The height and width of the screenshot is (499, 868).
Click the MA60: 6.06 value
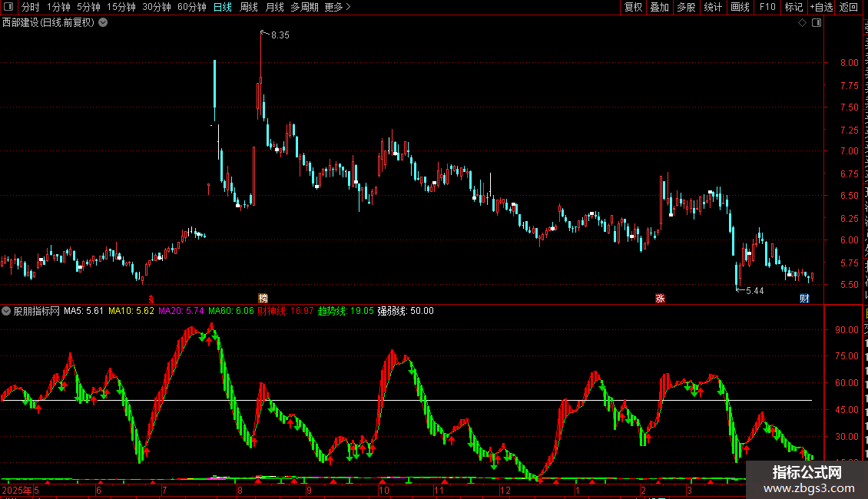pos(231,311)
